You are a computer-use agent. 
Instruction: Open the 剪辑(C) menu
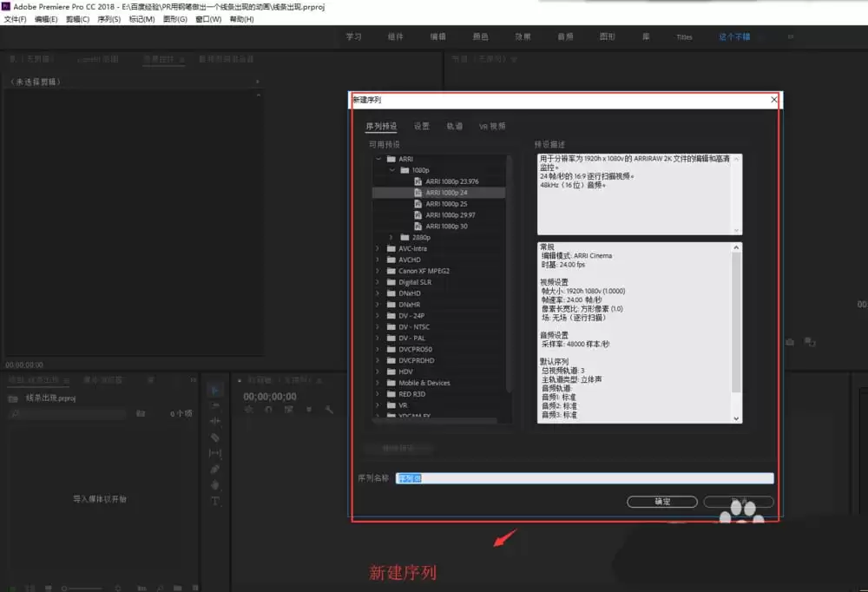click(77, 19)
